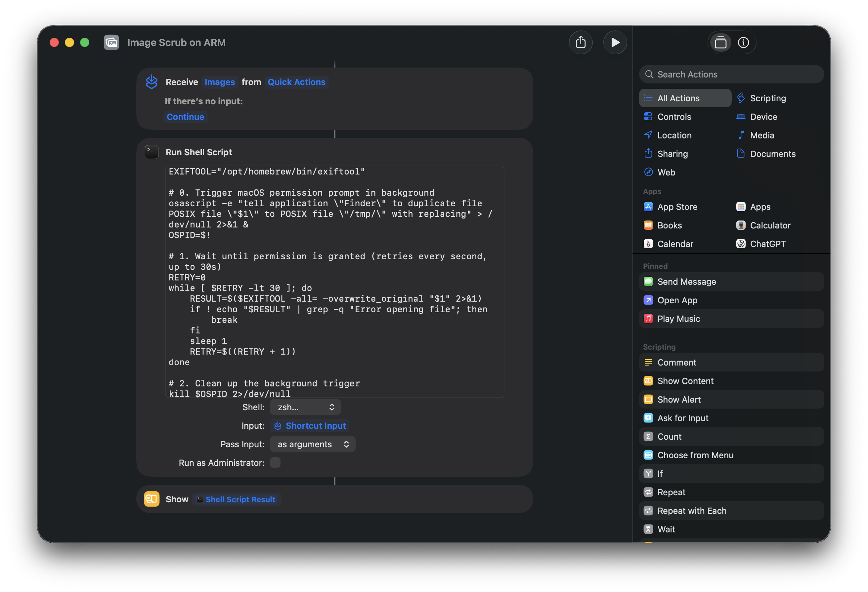The height and width of the screenshot is (592, 868).
Task: Choose the Repeat with Each action
Action: click(692, 511)
